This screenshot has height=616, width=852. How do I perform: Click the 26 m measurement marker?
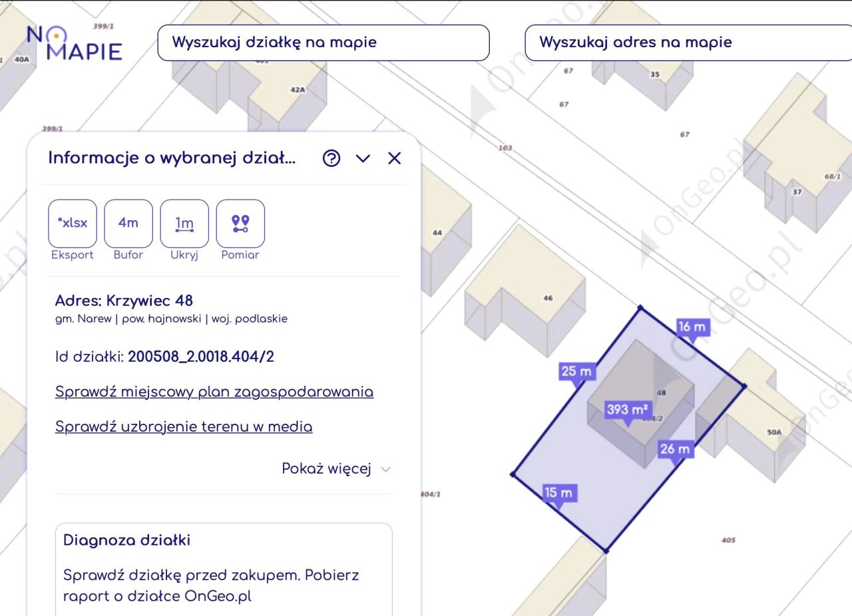point(676,449)
